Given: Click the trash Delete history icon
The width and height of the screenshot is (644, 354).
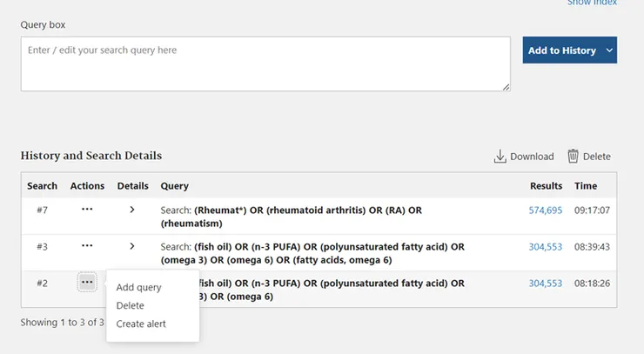Looking at the screenshot, I should tap(573, 156).
